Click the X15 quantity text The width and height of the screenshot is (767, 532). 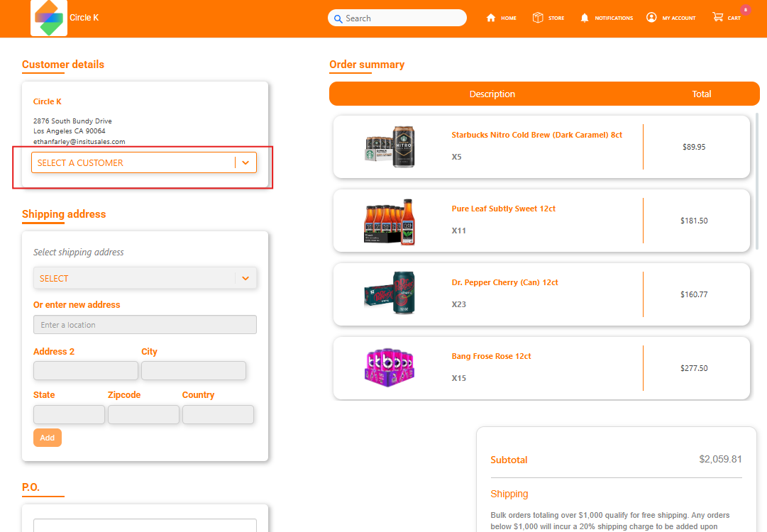coord(459,379)
